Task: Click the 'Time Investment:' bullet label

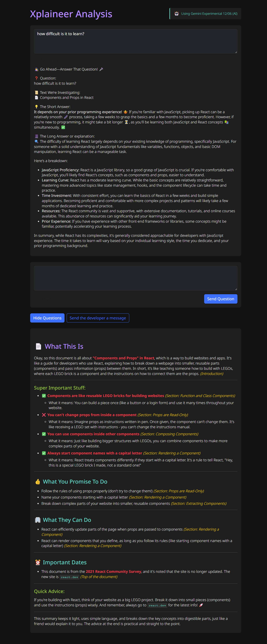Action: point(57,196)
